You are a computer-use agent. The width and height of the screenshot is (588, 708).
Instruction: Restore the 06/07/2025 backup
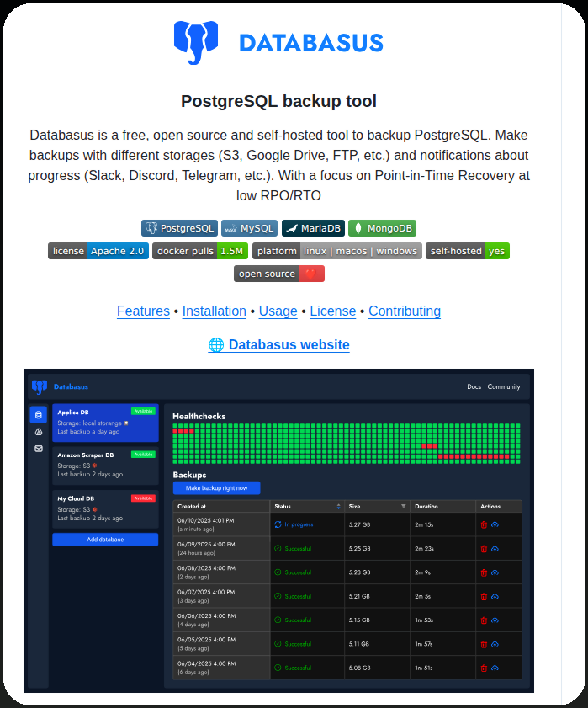495,597
